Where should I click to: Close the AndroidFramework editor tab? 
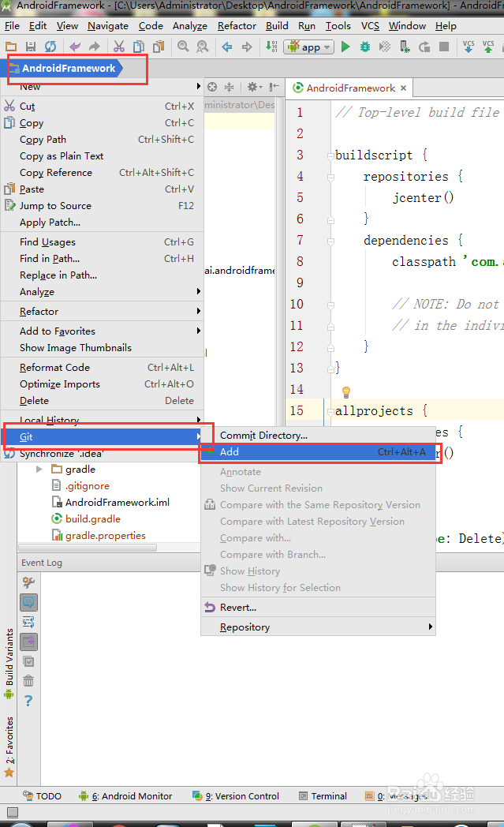tap(403, 88)
